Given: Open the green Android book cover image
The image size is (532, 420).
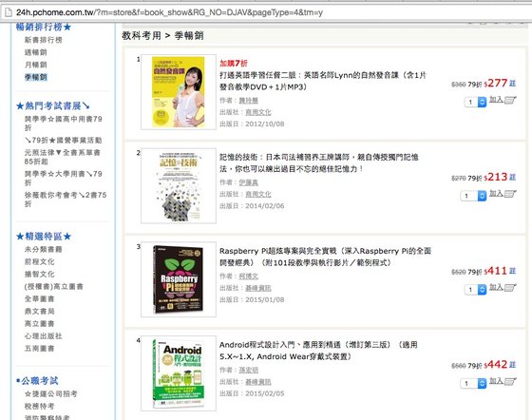Looking at the screenshot, I should click(x=179, y=373).
